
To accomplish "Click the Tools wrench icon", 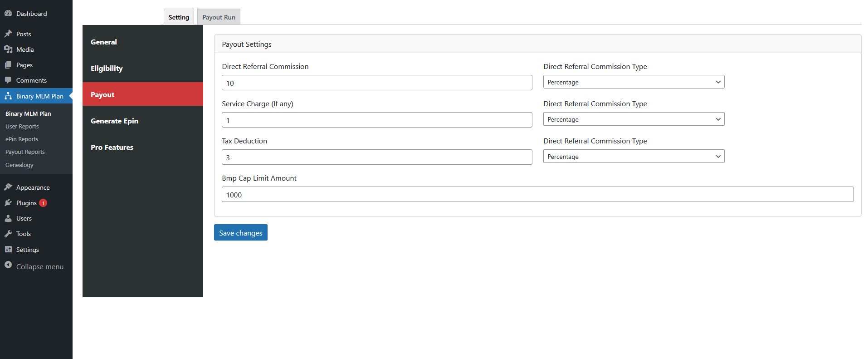I will (x=8, y=234).
